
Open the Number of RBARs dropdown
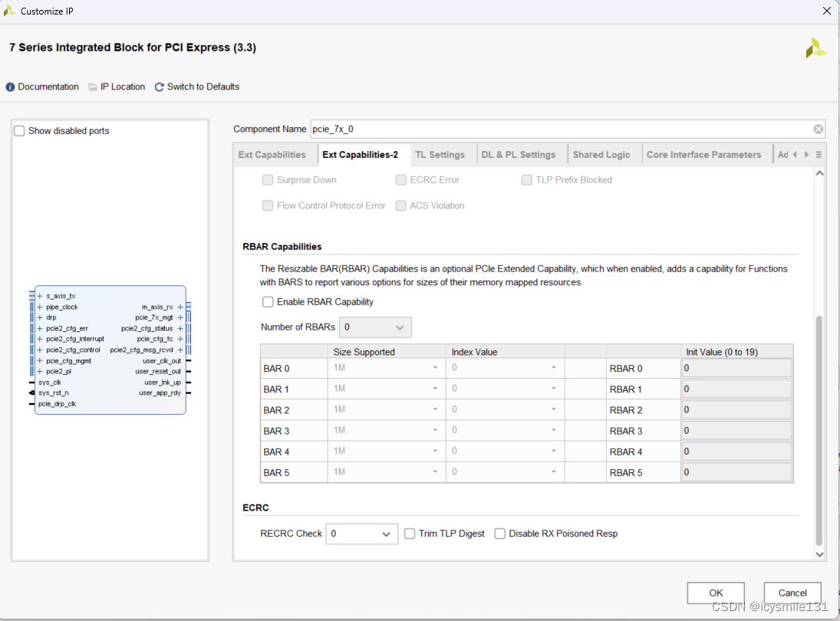375,327
